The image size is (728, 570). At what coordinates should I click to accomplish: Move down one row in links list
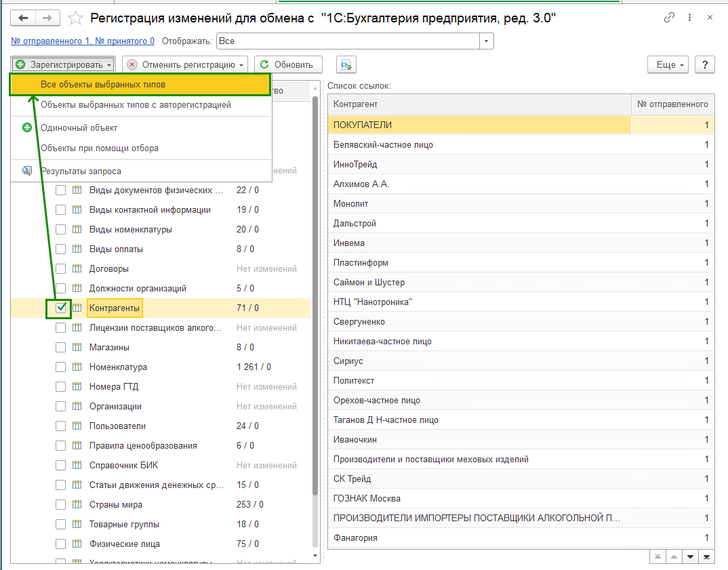[690, 556]
